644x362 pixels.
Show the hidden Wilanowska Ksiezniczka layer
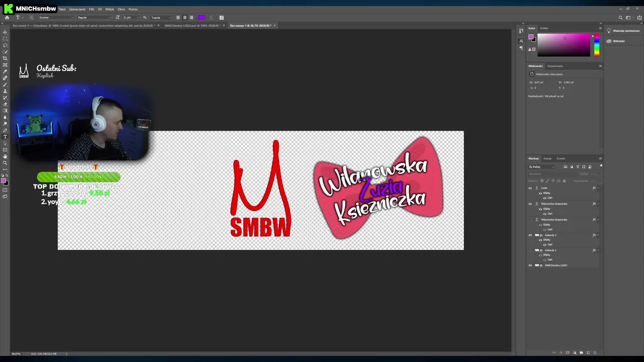pos(530,220)
